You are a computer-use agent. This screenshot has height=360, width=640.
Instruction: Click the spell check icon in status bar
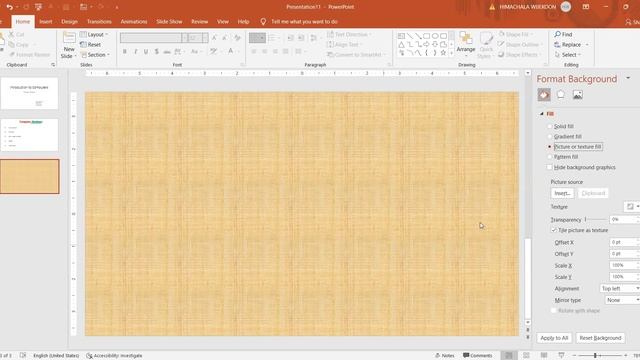[23, 356]
